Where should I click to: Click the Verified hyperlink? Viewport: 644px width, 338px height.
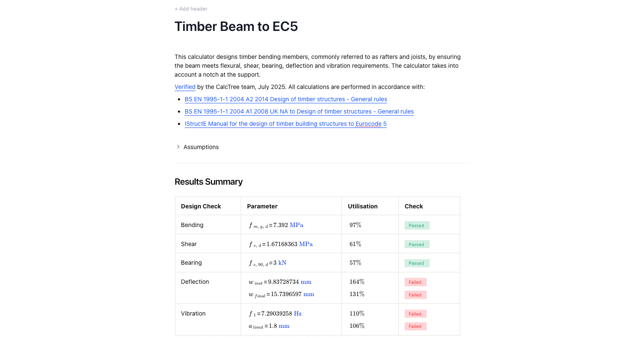coord(185,87)
